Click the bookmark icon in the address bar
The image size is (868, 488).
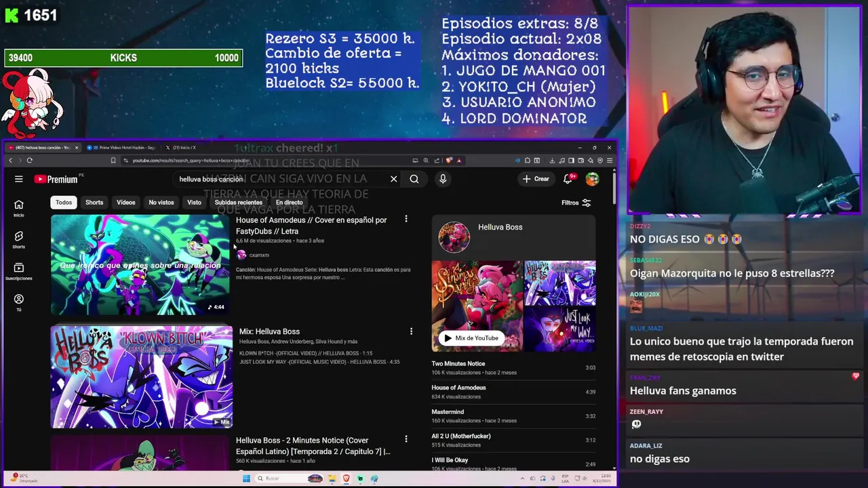pyautogui.click(x=113, y=161)
